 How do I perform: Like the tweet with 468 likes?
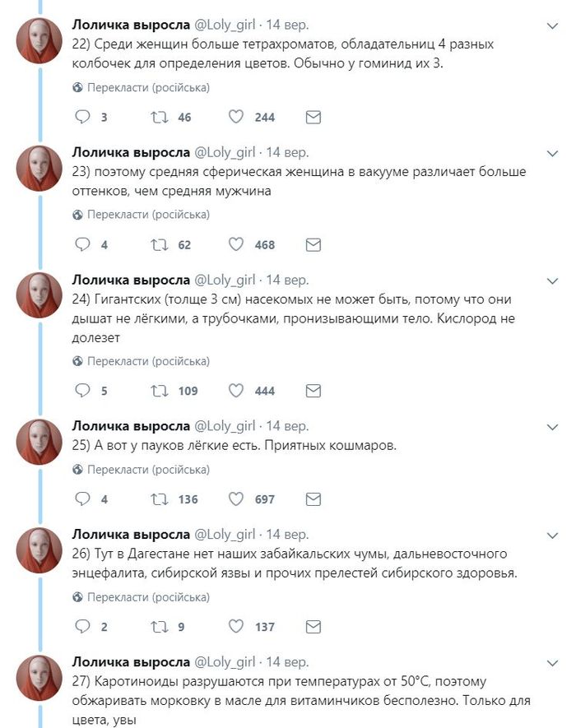pos(236,245)
